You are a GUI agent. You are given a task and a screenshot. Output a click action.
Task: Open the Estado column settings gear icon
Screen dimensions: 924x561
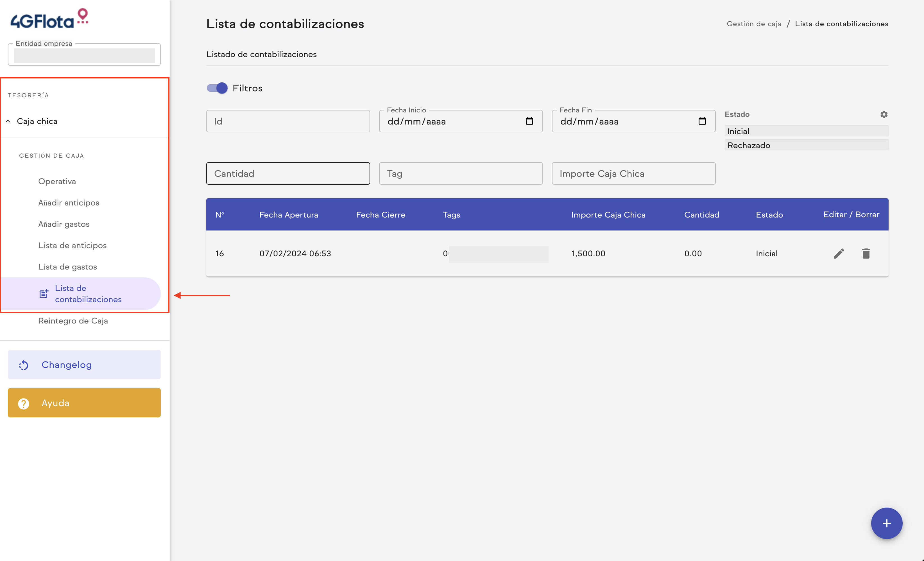pos(884,114)
